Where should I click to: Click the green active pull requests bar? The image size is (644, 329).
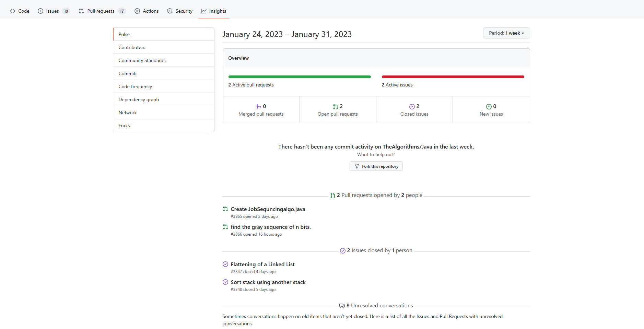pyautogui.click(x=300, y=77)
